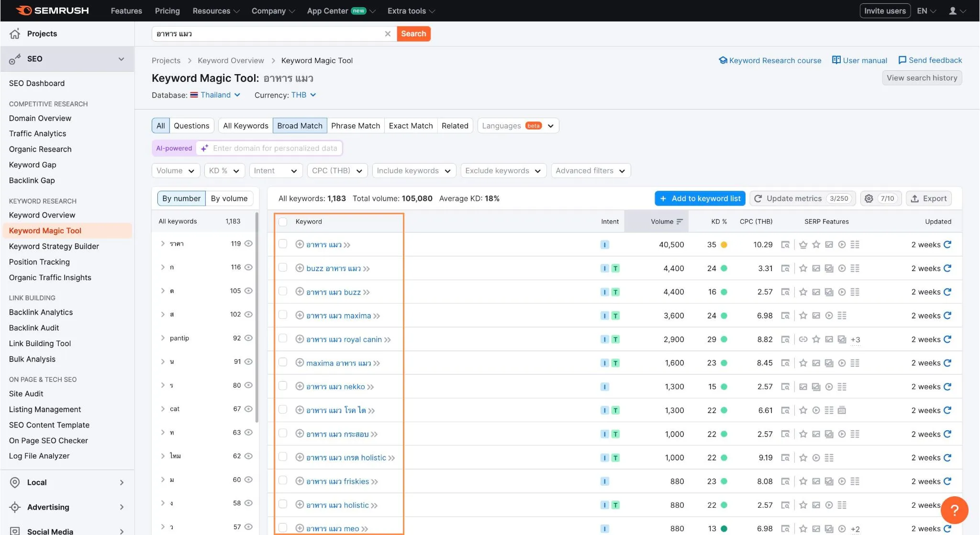Open Local section pin icon
980x535 pixels.
click(15, 482)
